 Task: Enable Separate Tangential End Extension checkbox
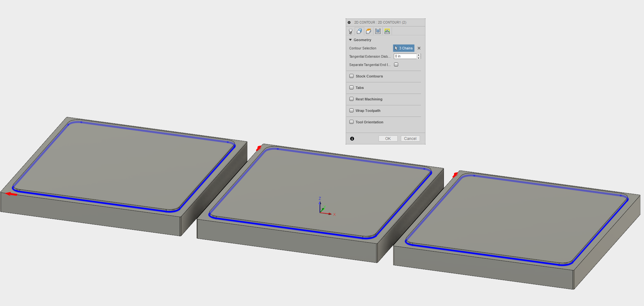tap(396, 64)
